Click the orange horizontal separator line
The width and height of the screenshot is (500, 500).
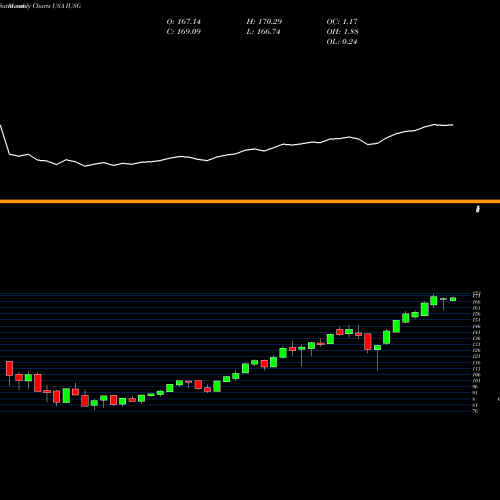pyautogui.click(x=250, y=201)
